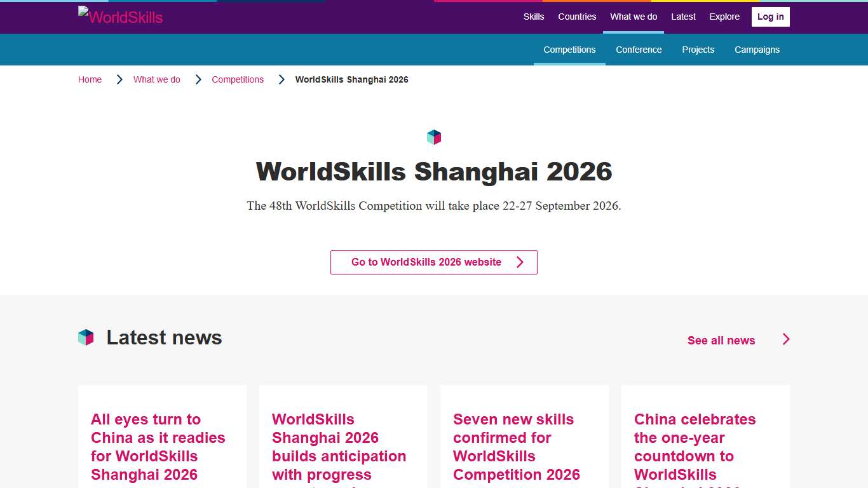Click See all news
The width and height of the screenshot is (868, 488).
(x=721, y=340)
